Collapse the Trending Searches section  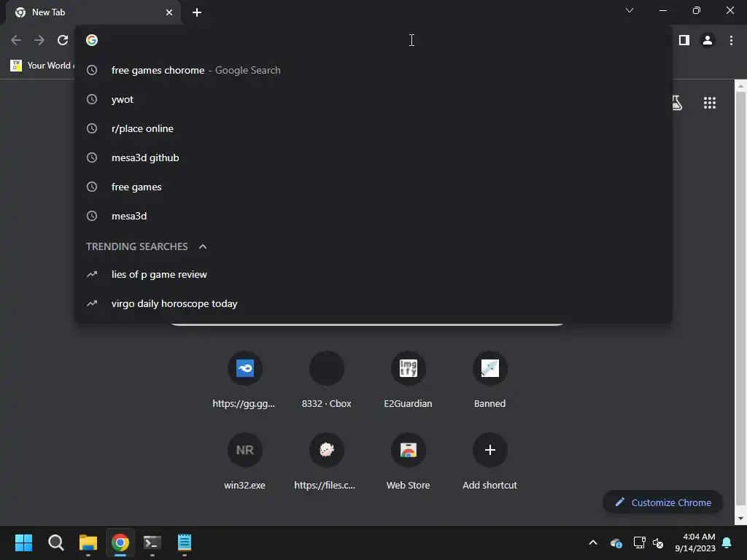[x=203, y=246]
